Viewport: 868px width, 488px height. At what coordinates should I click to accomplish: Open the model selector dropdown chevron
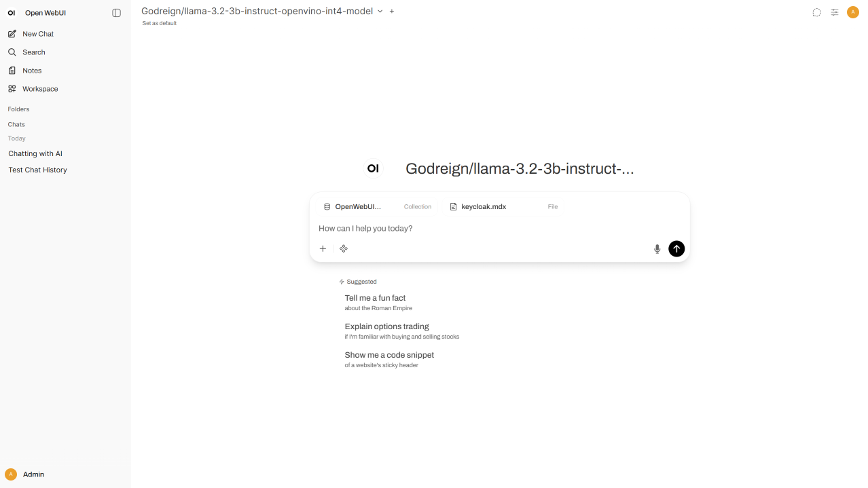coord(380,11)
